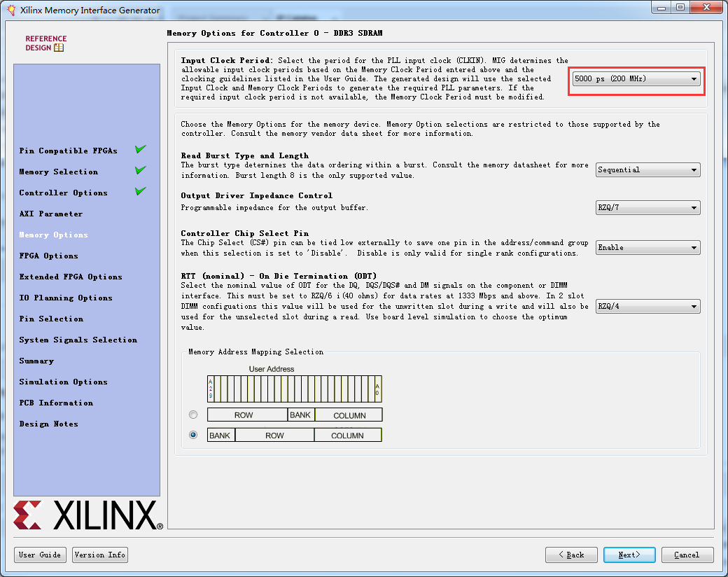This screenshot has height=577, width=728.
Task: Go to IO Planning Options step
Action: coord(66,298)
